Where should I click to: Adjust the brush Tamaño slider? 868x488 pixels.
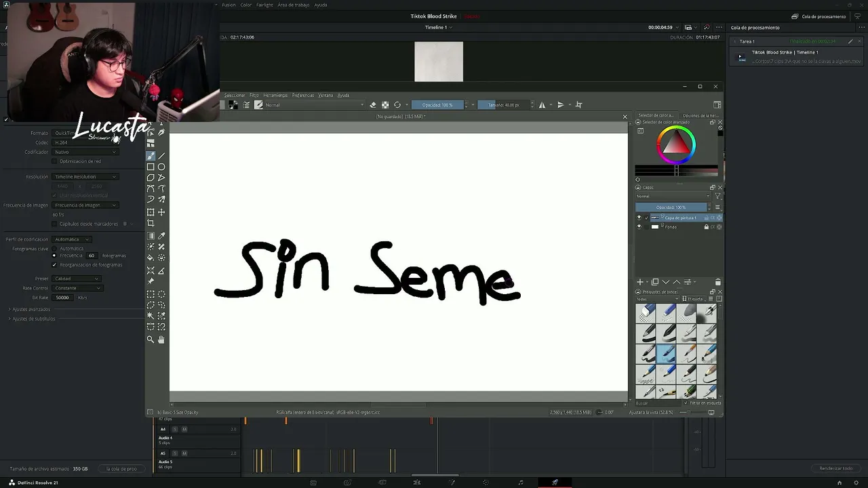click(x=503, y=105)
